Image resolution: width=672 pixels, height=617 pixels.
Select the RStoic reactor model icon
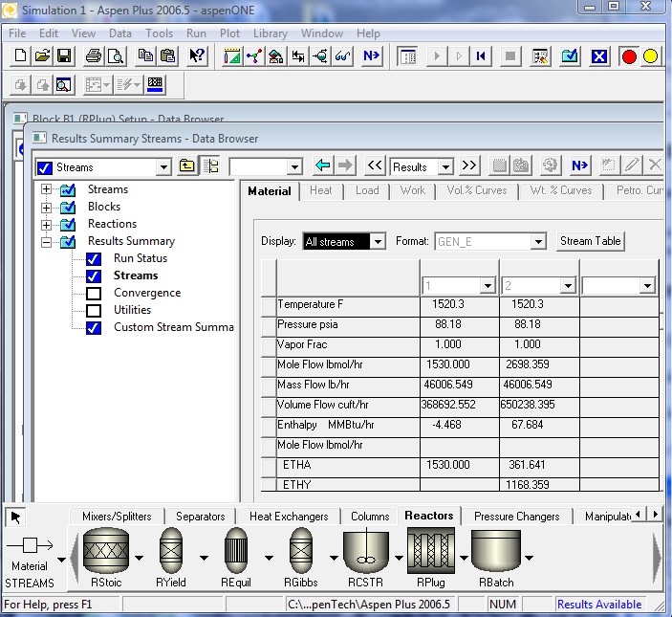pos(106,552)
